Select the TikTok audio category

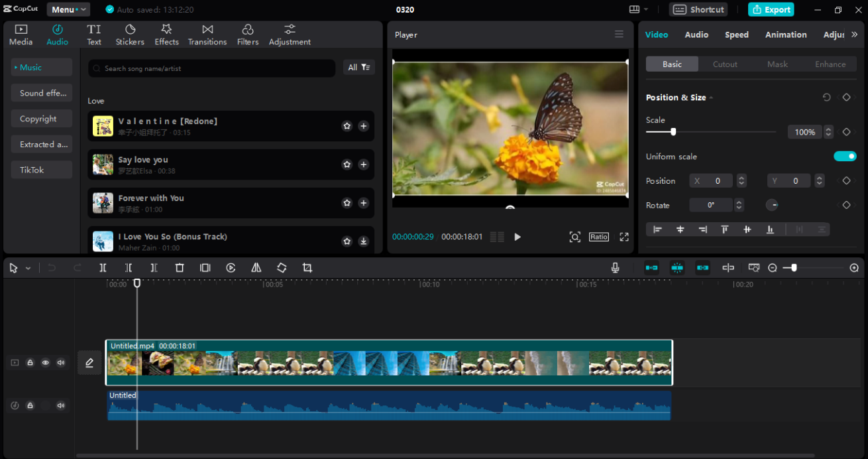pos(42,170)
